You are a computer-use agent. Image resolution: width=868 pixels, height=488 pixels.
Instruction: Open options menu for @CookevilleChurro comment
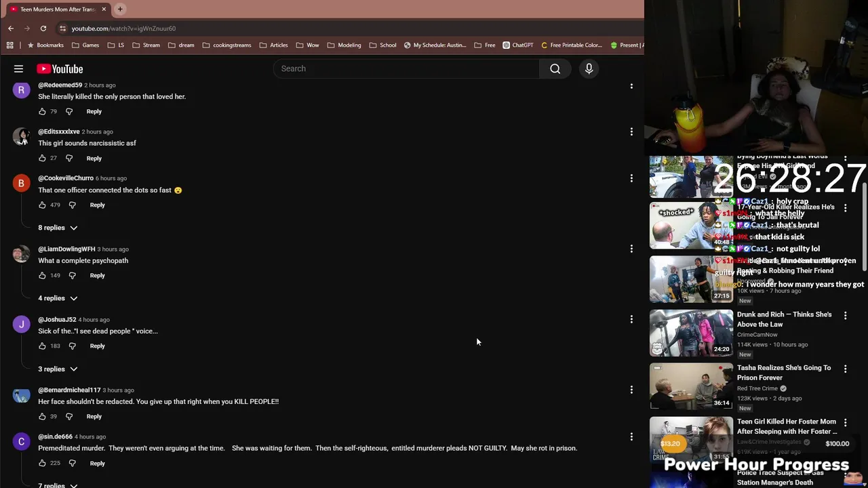coord(631,178)
